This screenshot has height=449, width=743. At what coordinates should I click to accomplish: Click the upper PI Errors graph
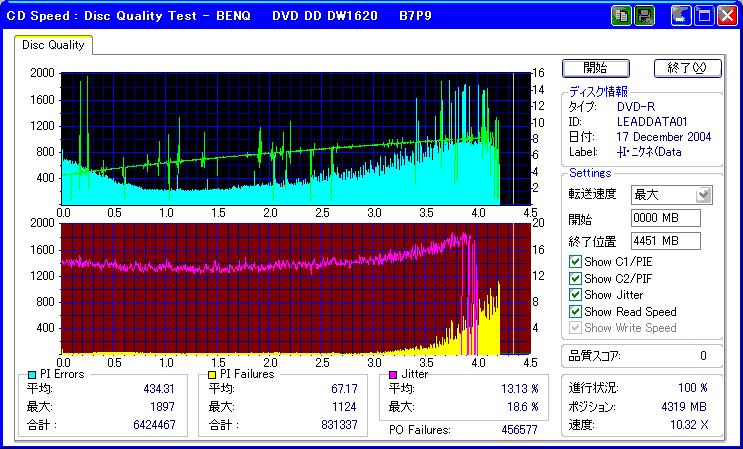[296, 138]
